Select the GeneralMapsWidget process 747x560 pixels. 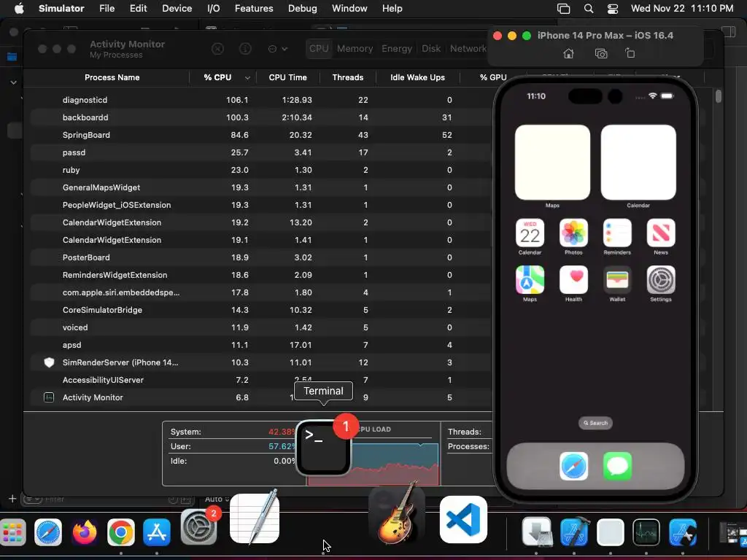click(x=261, y=187)
